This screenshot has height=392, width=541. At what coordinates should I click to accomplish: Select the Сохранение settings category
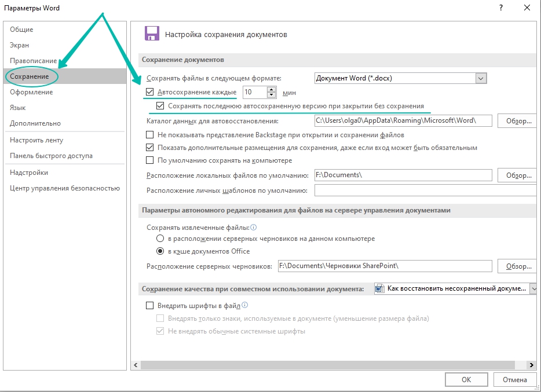click(x=65, y=76)
